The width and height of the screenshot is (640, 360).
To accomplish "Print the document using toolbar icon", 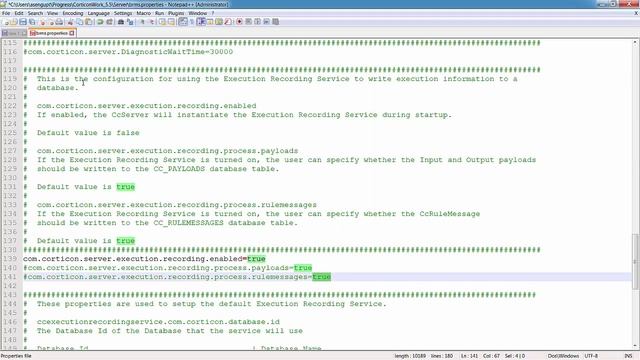I will point(59,22).
